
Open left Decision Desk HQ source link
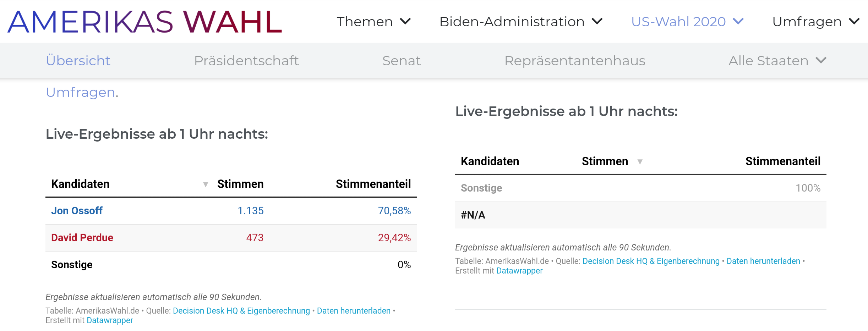coord(241,311)
